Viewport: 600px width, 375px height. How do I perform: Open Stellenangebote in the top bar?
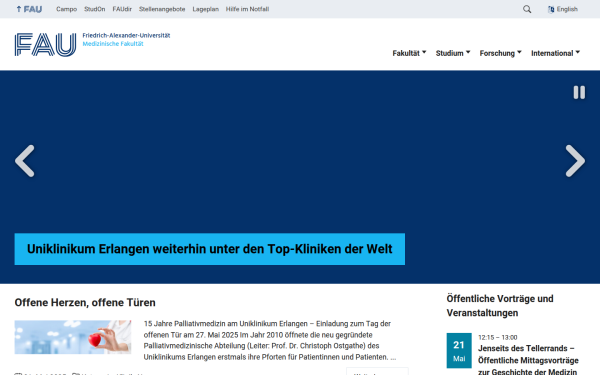tap(162, 9)
